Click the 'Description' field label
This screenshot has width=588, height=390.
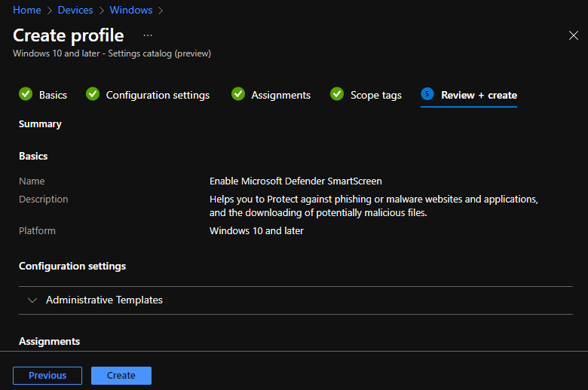click(x=44, y=200)
